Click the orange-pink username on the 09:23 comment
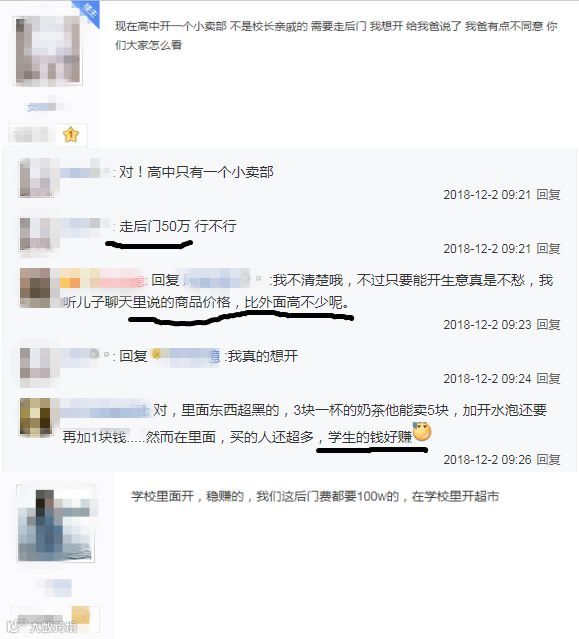The width and height of the screenshot is (579, 639). tap(103, 280)
